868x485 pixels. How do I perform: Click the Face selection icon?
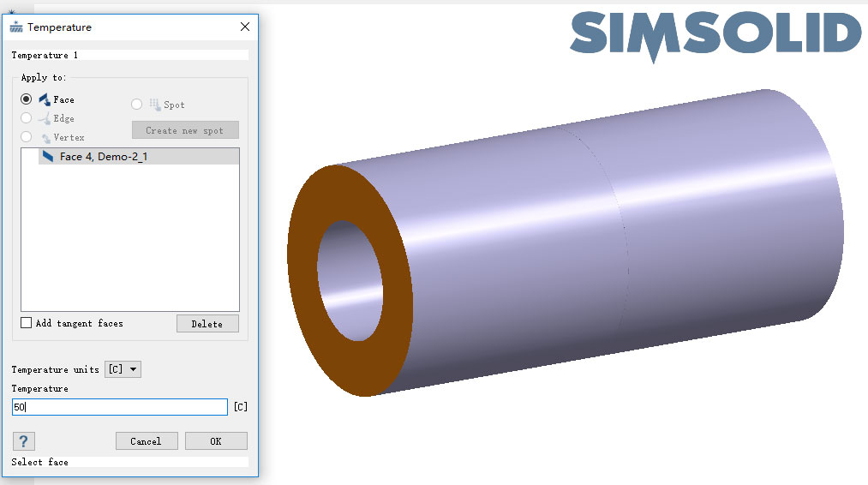(x=45, y=99)
